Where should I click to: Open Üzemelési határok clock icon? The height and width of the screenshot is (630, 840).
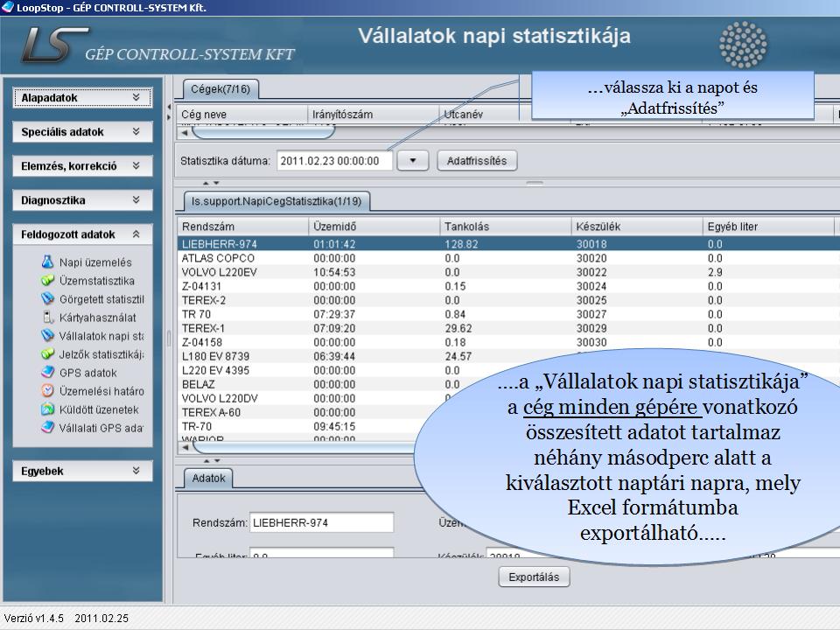pyautogui.click(x=48, y=391)
